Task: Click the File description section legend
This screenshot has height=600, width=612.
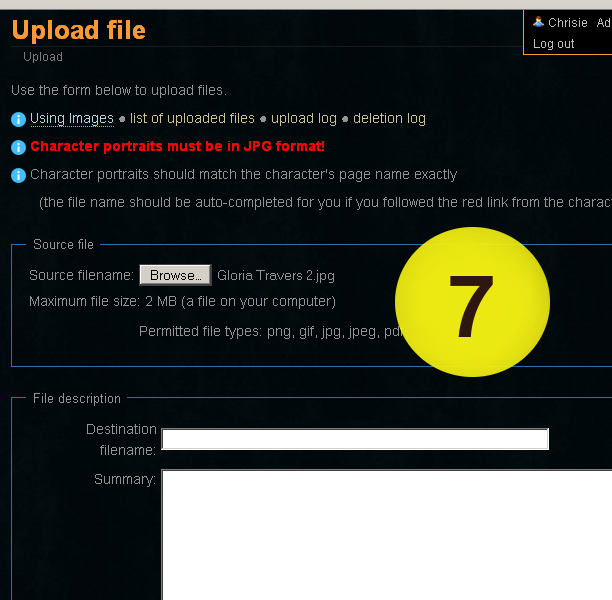Action: tap(76, 398)
